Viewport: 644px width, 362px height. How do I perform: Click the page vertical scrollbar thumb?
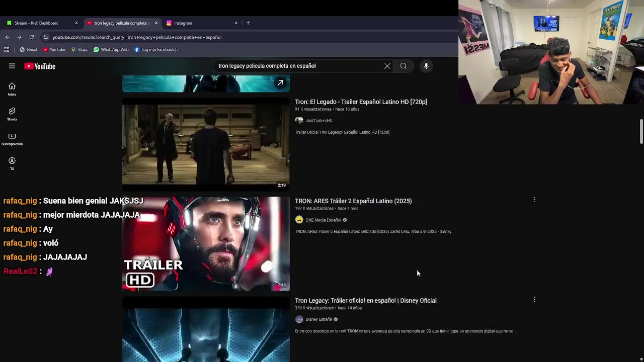[x=641, y=131]
